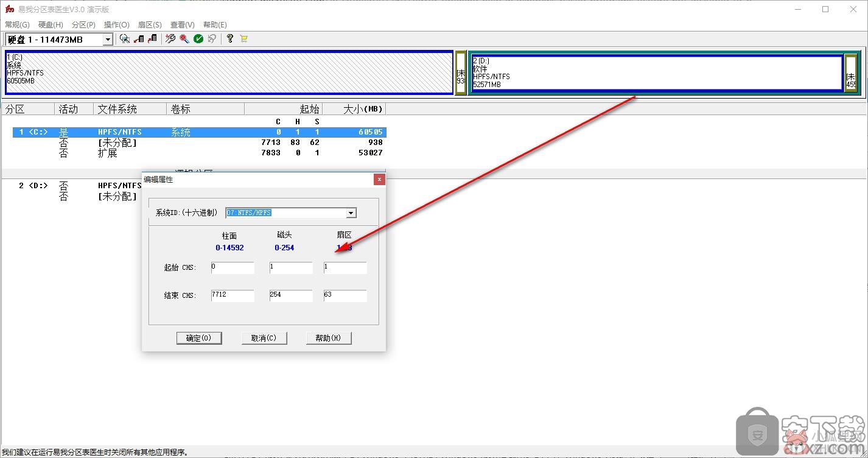Close the 编辑属性 dialog
Screen dimensions: 868x458
click(x=379, y=180)
